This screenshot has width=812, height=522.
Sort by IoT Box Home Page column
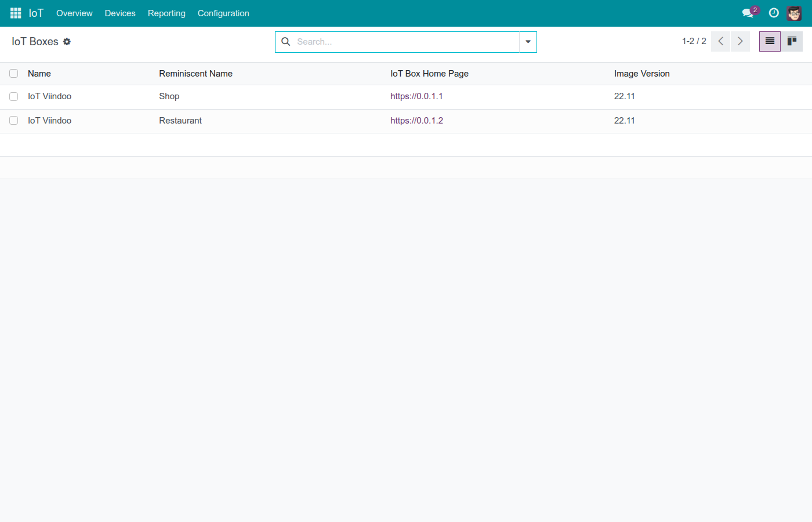(429, 74)
